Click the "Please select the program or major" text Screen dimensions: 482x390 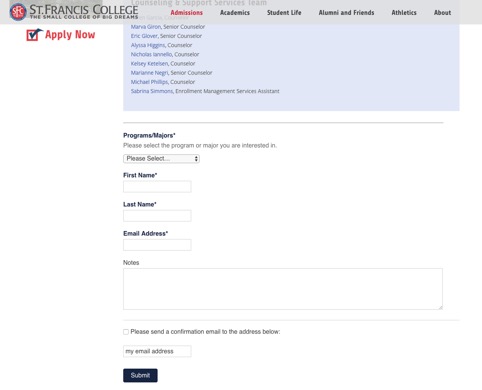200,145
